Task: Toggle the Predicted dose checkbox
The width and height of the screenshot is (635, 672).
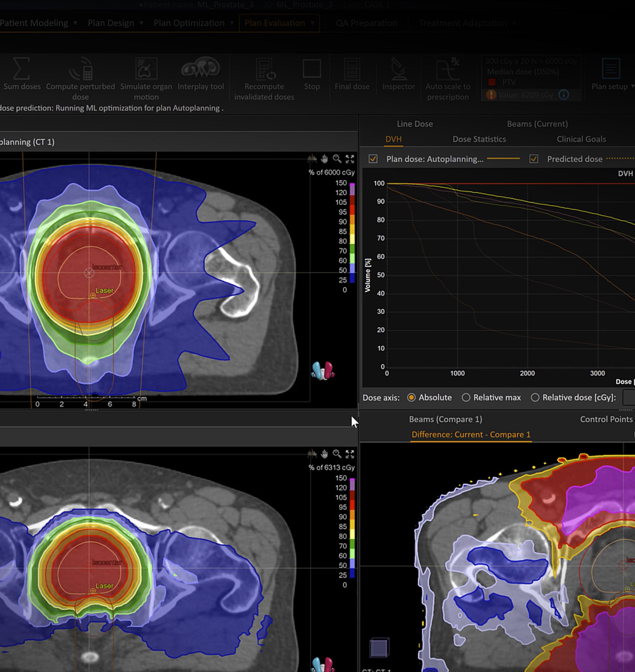Action: tap(534, 159)
